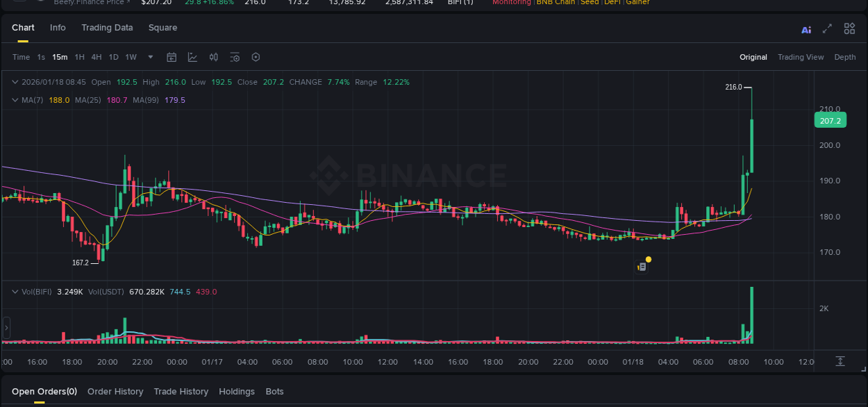Collapse the Vol(BIFI) volume panel
Image resolution: width=868 pixels, height=407 pixels.
pos(14,292)
